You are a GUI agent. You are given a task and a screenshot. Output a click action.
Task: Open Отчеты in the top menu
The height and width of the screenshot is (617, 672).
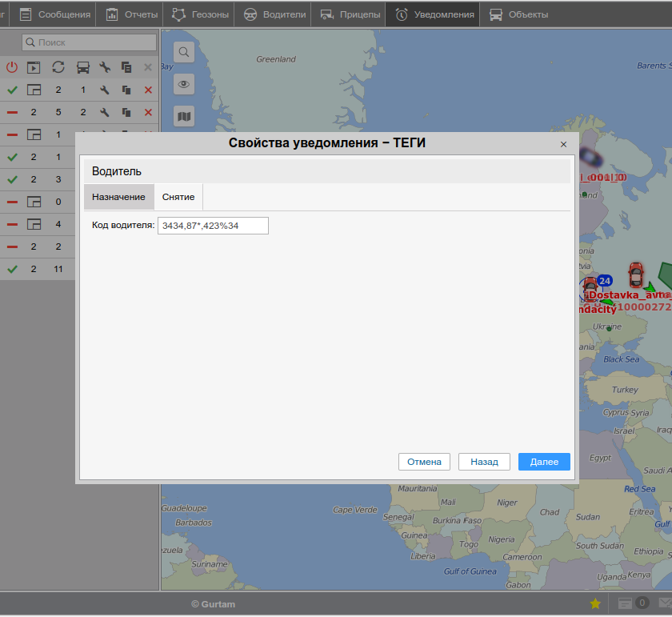[132, 14]
